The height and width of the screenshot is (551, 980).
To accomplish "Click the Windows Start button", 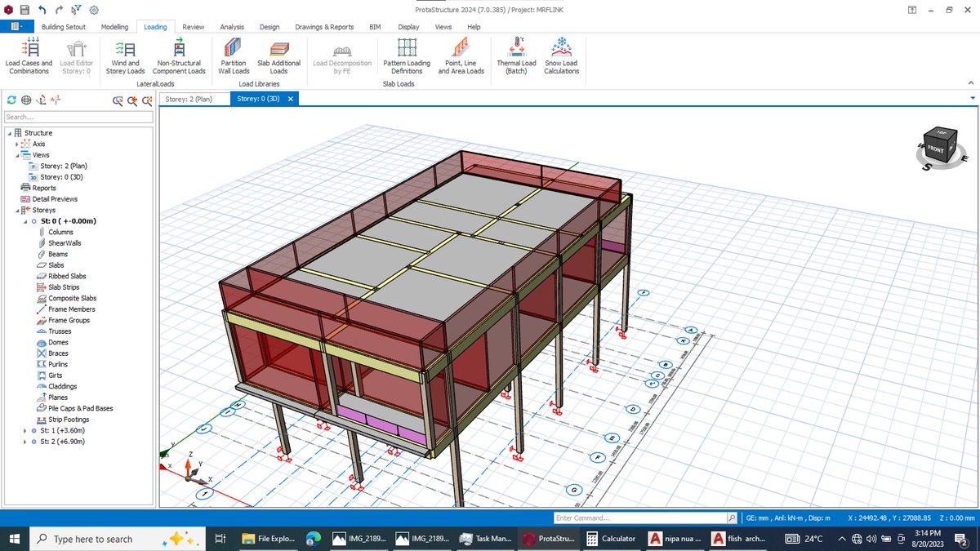I will [14, 539].
